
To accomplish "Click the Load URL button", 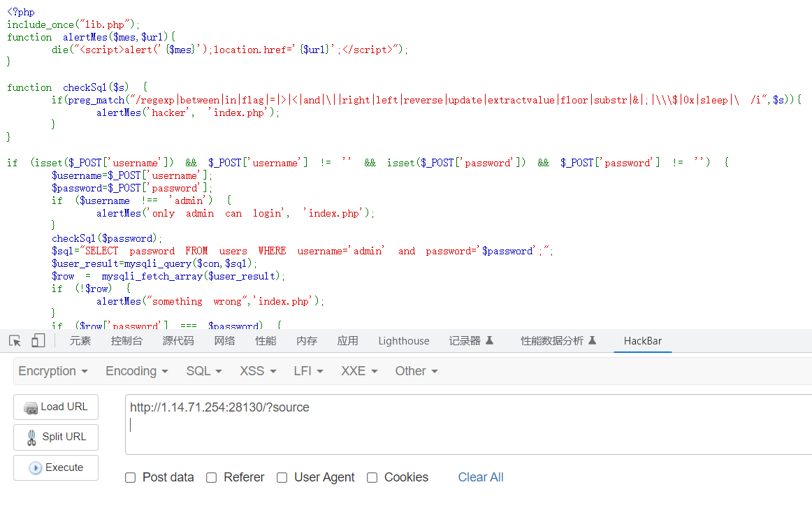I will point(56,407).
